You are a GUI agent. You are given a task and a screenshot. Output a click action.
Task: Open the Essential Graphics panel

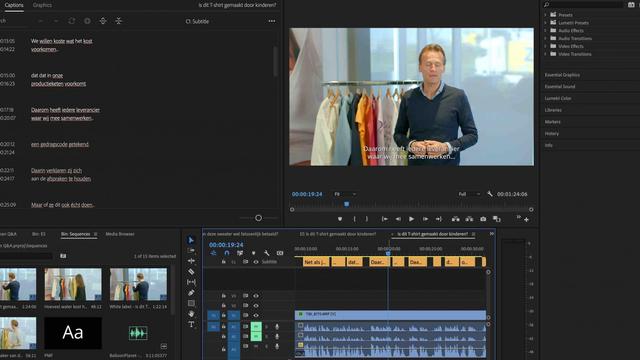pos(562,75)
